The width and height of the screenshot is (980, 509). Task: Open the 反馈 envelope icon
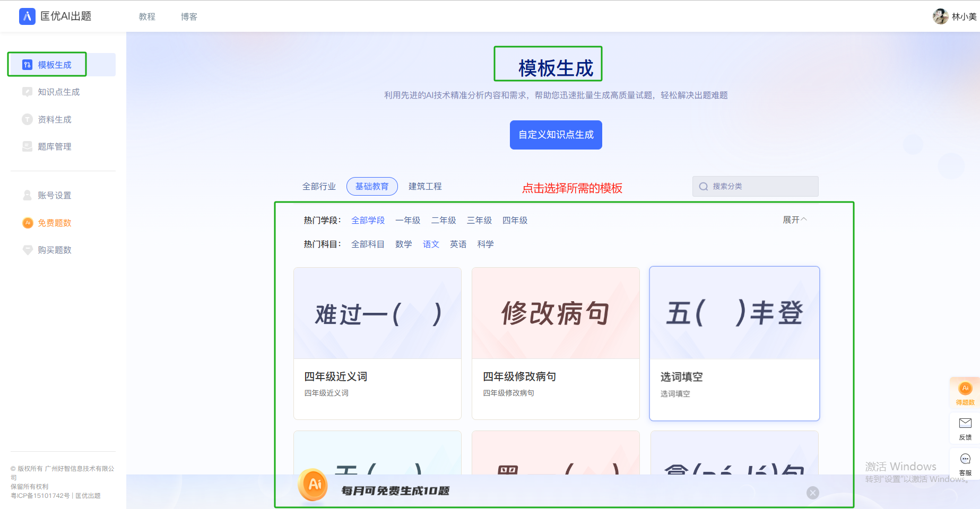pos(965,423)
